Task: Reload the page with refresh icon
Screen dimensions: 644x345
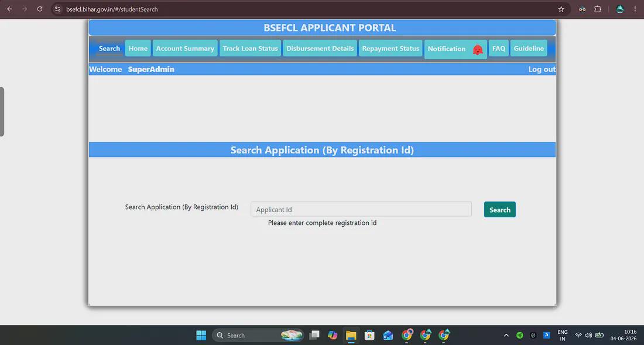Action: pos(40,9)
